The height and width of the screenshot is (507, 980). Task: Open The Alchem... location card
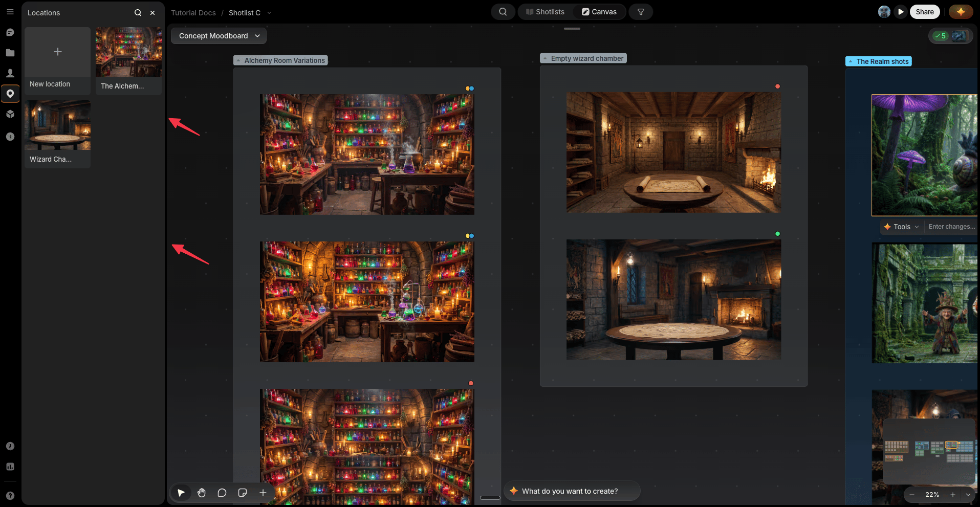coord(128,61)
